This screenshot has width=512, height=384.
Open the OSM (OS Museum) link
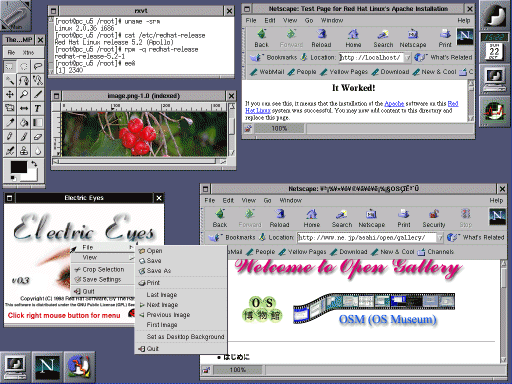(x=387, y=319)
